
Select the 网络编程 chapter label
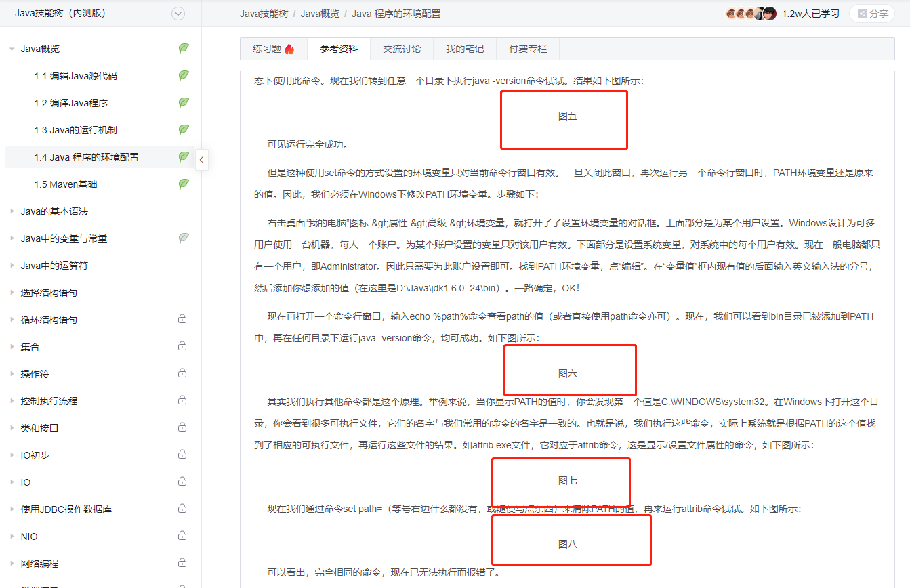(39, 564)
